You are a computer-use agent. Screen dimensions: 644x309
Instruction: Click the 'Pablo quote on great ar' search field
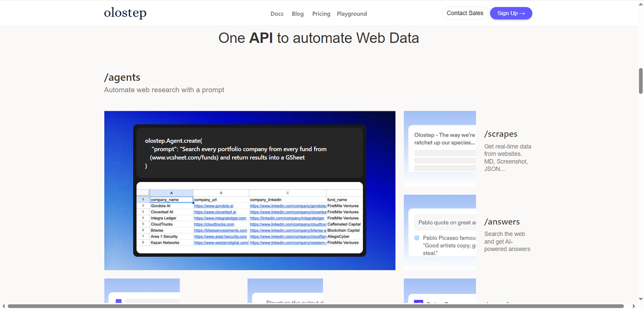445,222
